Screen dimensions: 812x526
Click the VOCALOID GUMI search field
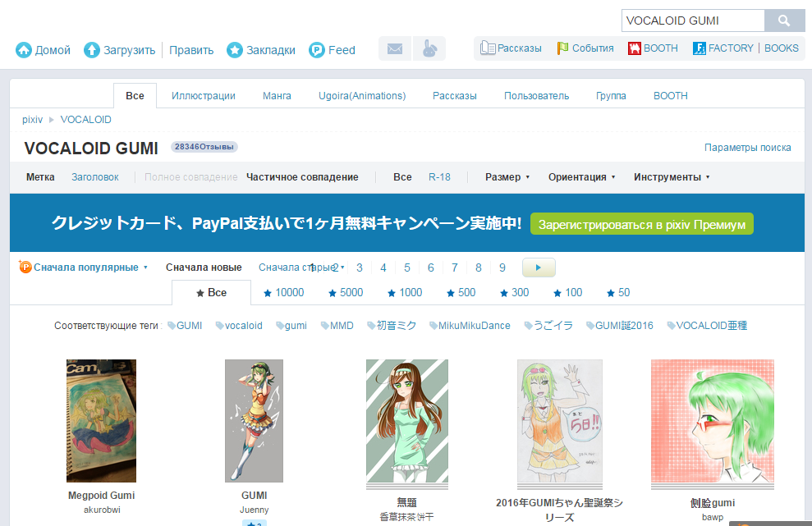click(x=693, y=21)
